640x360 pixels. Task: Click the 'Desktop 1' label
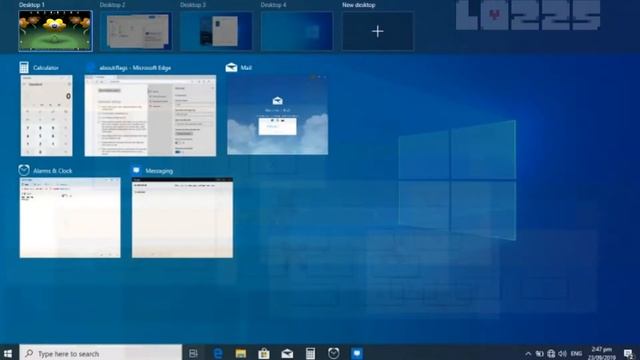32,5
